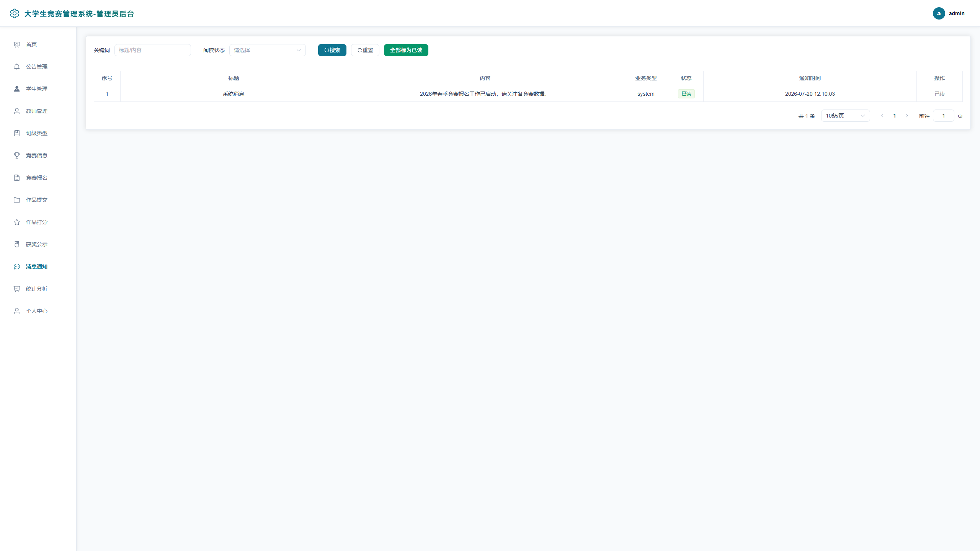This screenshot has height=551, width=980.
Task: Expand the 10条/页 page size selector
Action: [845, 116]
